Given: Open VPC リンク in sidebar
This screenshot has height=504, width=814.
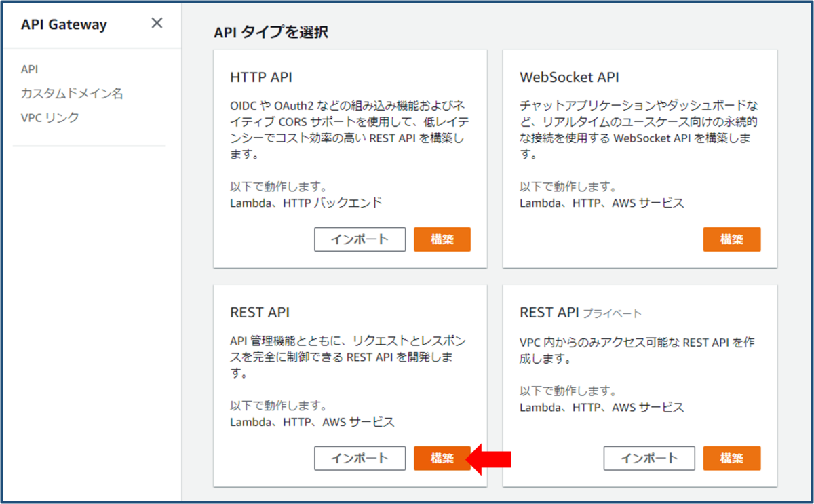Looking at the screenshot, I should click(x=50, y=117).
